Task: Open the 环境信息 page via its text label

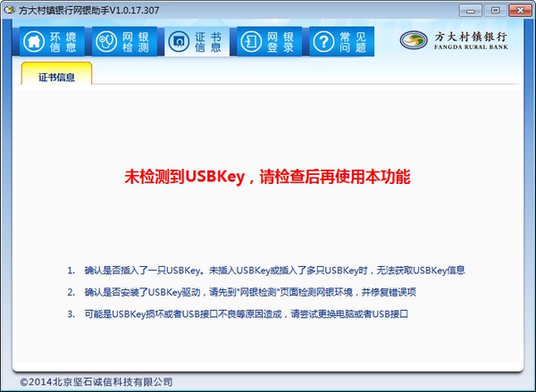Action: pyautogui.click(x=62, y=42)
